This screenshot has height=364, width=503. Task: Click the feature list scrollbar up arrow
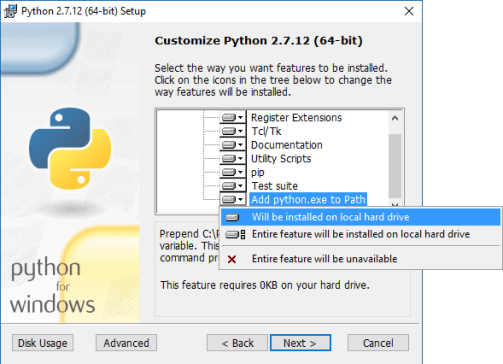click(x=395, y=118)
